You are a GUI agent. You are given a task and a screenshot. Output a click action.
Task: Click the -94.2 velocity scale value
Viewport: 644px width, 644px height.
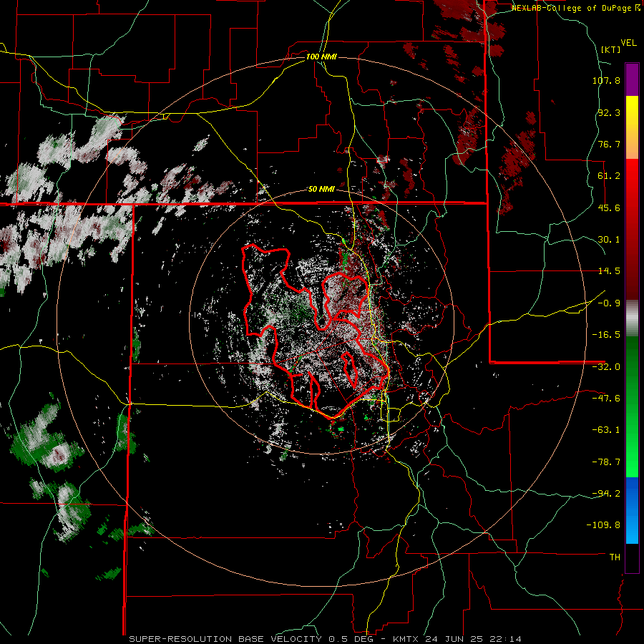[606, 494]
